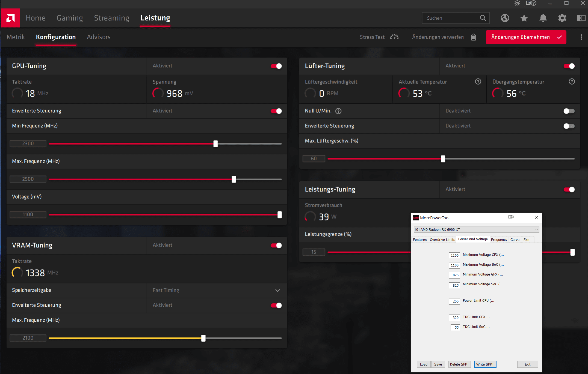Screen dimensions: 588x374
Task: Open the Streaming tab
Action: tap(112, 18)
